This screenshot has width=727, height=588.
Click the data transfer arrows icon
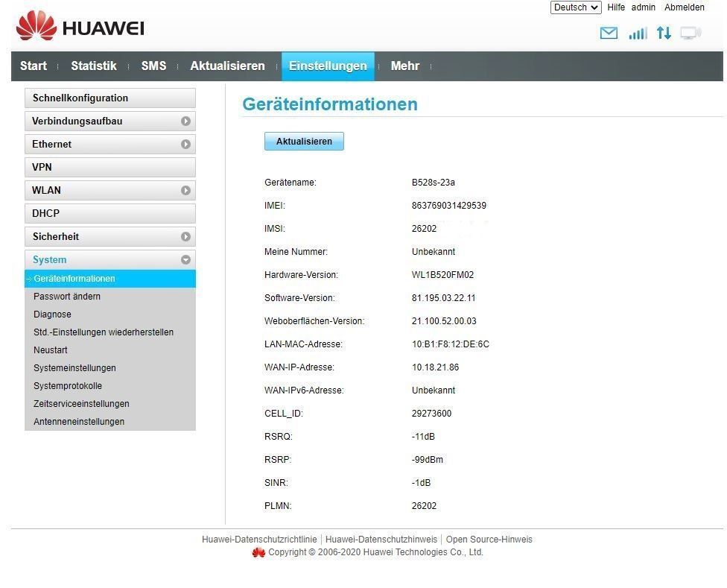pyautogui.click(x=664, y=33)
